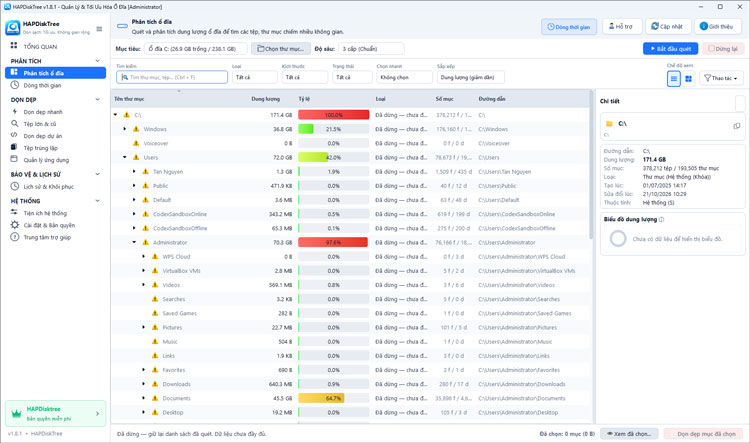Image resolution: width=750 pixels, height=443 pixels.
Task: Click the drive icon beside Phân tích ổ đĩa heading
Action: pyautogui.click(x=122, y=26)
